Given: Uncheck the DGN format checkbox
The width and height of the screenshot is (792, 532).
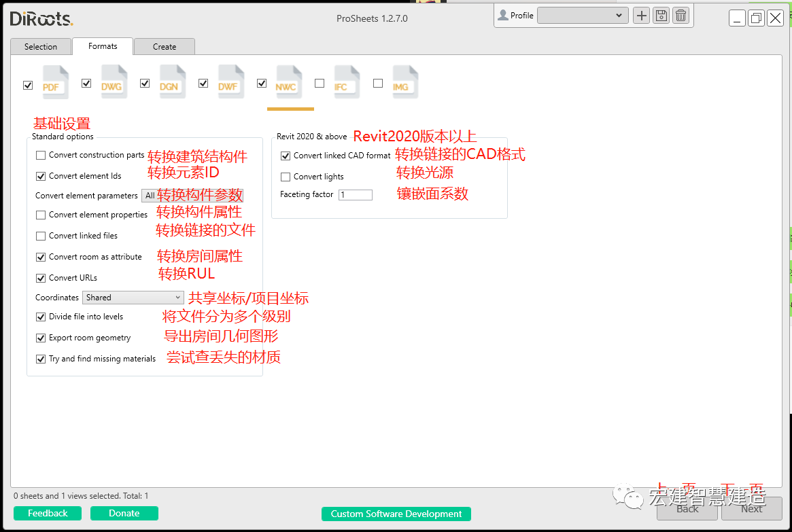Looking at the screenshot, I should point(145,84).
